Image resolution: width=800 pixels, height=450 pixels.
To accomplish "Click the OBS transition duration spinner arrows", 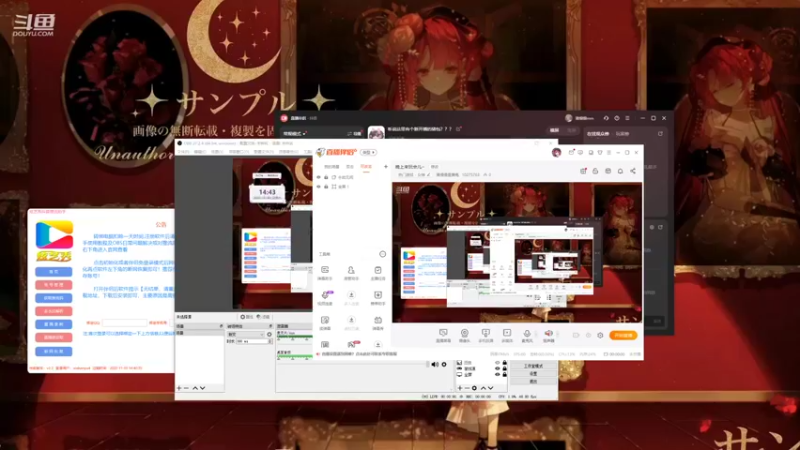I will point(270,341).
